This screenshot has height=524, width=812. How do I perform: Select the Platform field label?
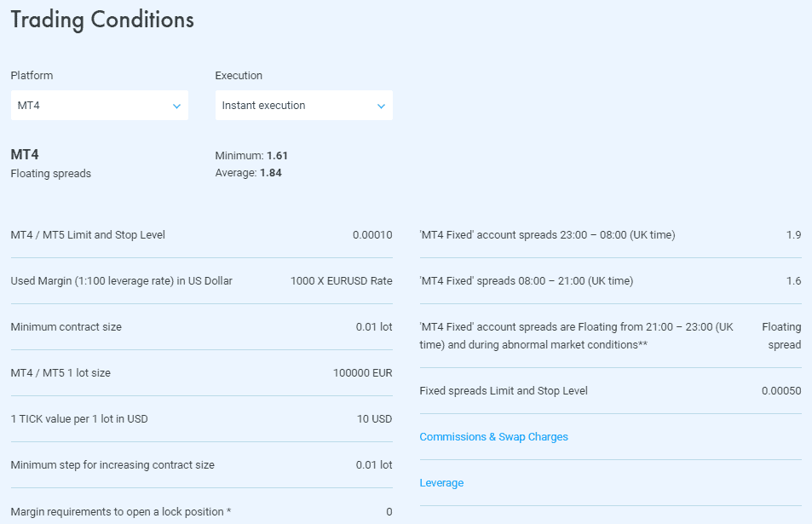tap(32, 76)
